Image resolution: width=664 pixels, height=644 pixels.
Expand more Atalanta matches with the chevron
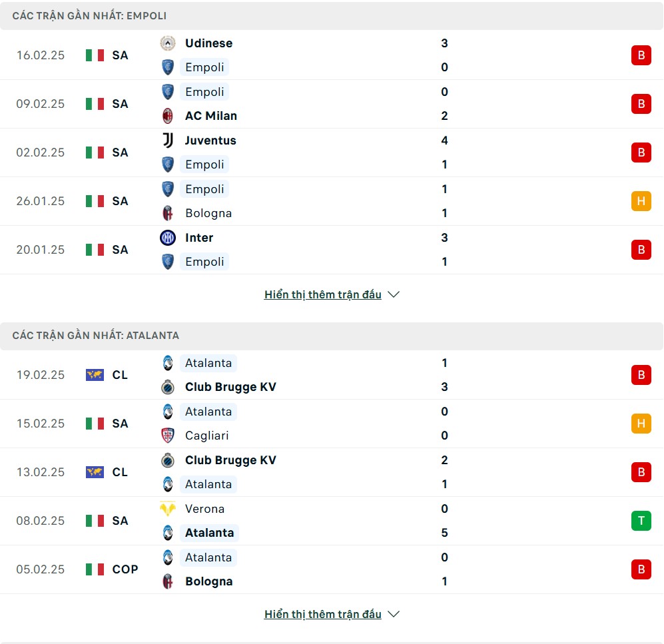click(394, 614)
